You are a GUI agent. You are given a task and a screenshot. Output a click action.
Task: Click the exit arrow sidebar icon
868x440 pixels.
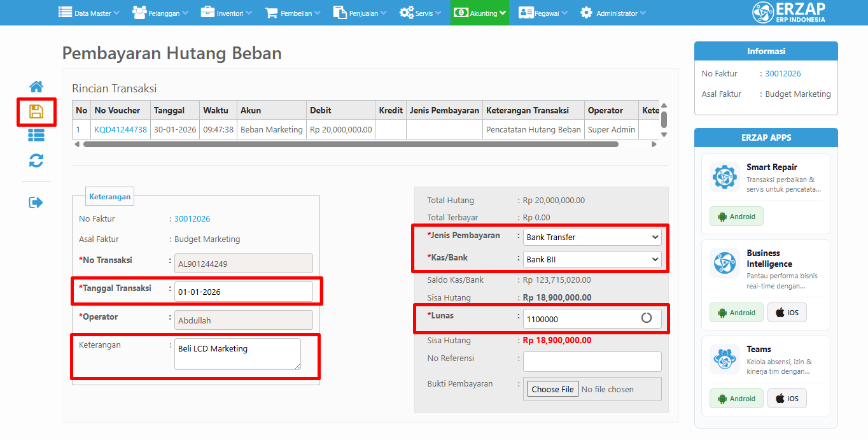pos(36,202)
